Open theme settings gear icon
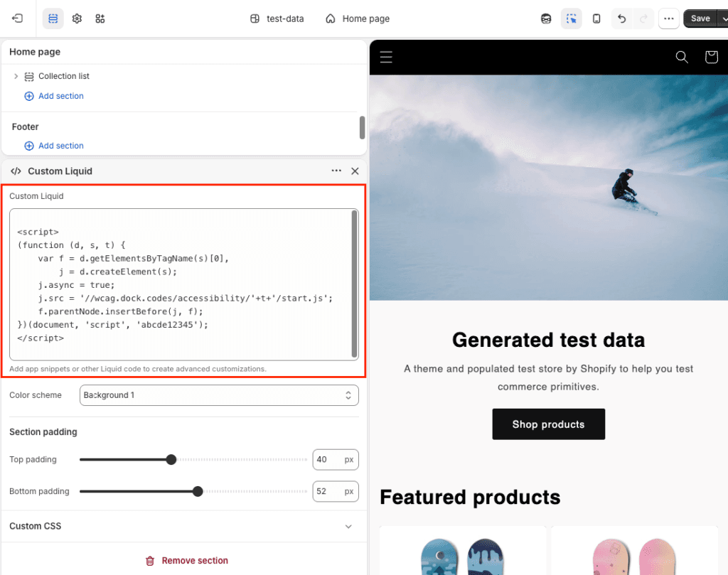This screenshot has width=728, height=575. (x=77, y=18)
